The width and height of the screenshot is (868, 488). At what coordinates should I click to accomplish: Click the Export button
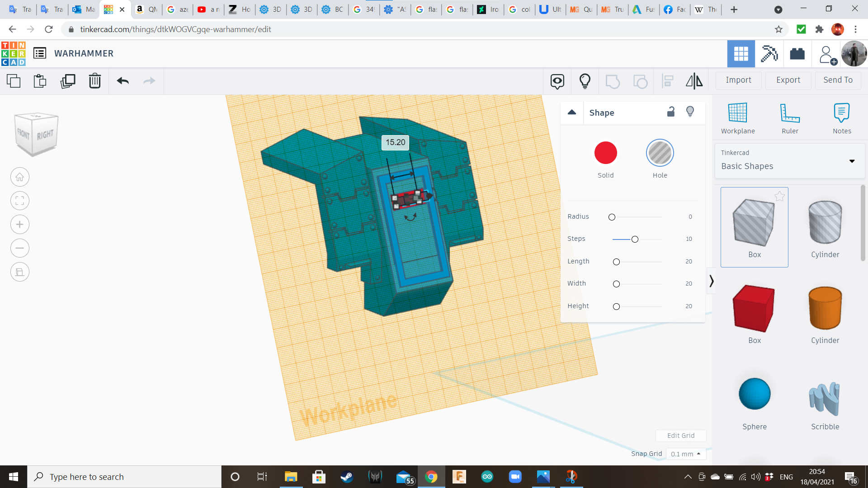coord(788,80)
